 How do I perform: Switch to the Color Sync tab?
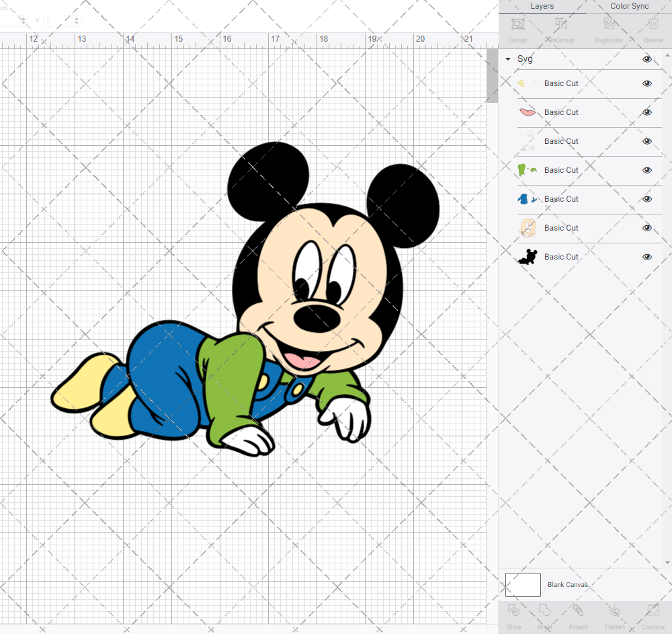tap(629, 7)
